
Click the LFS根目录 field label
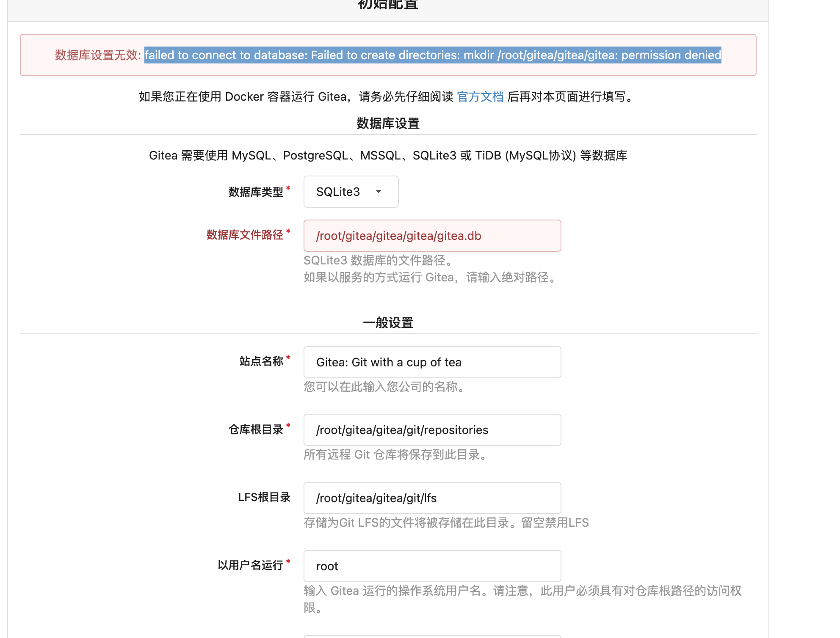click(264, 497)
